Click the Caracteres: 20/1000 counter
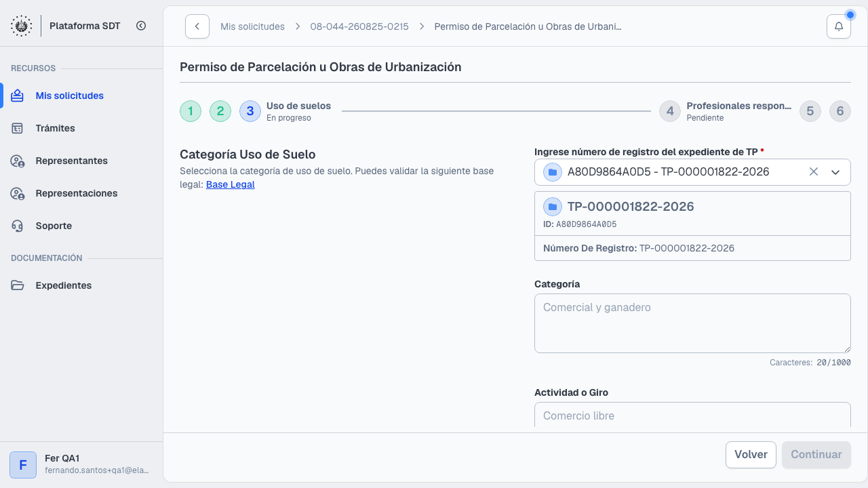868x488 pixels. pos(810,363)
